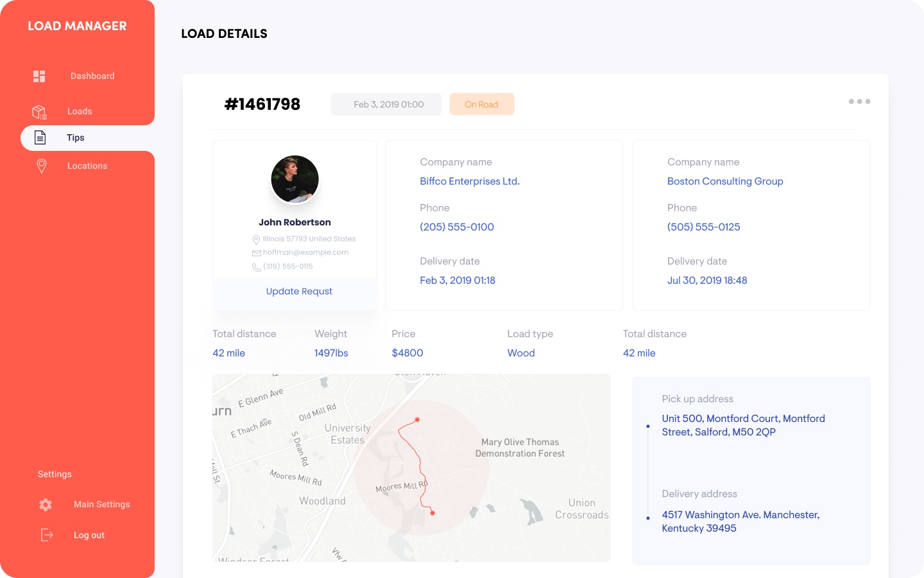
Task: Open the three-dot options menu
Action: tap(859, 101)
